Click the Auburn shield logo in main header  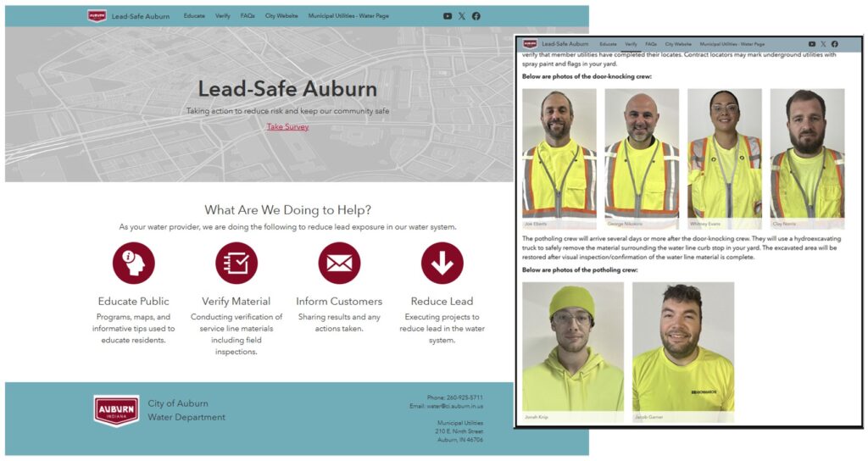point(97,16)
